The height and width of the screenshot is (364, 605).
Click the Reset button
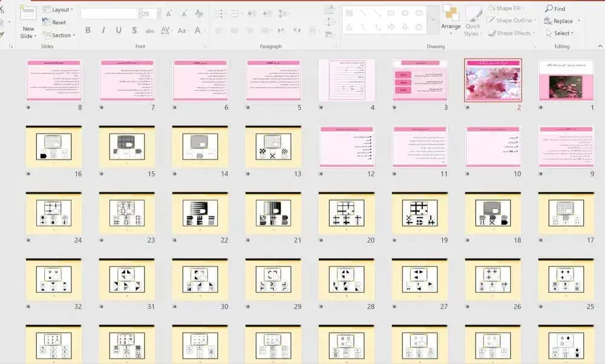pos(54,22)
